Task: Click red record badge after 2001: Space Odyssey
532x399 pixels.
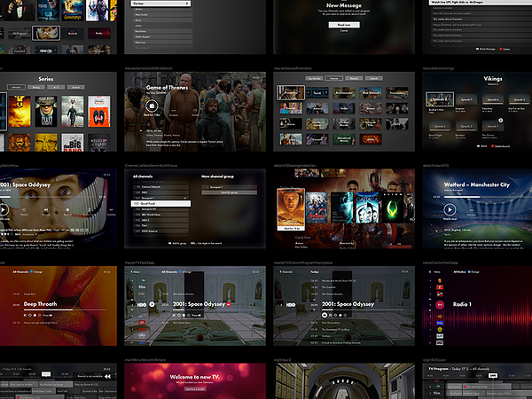Action: tap(229, 305)
